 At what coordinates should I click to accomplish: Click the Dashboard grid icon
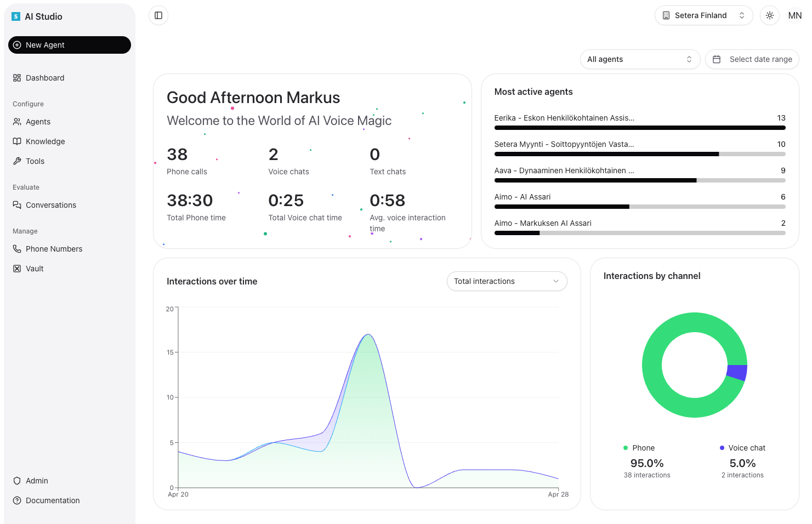click(x=17, y=78)
